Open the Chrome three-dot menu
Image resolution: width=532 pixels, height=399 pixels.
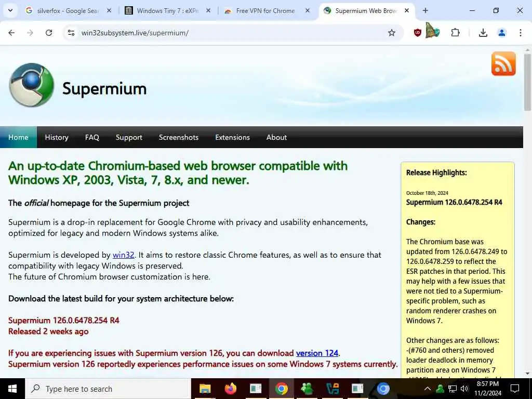click(x=520, y=33)
